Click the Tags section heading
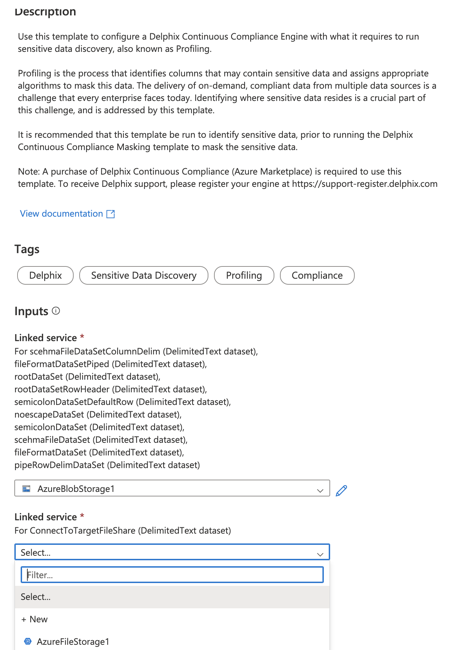The width and height of the screenshot is (468, 650). click(27, 249)
